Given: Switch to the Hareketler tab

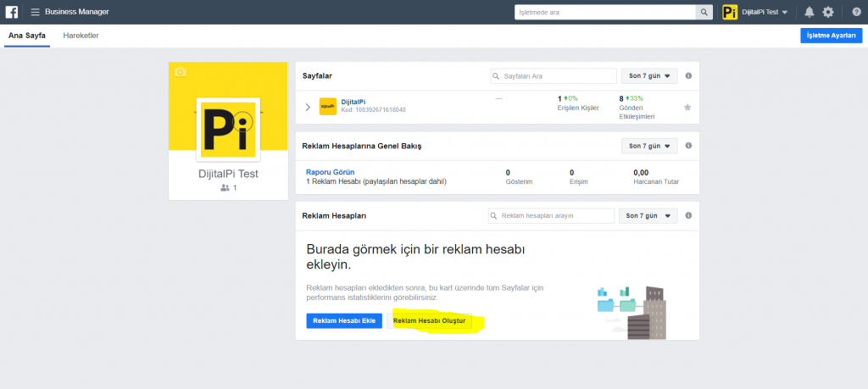Looking at the screenshot, I should [81, 36].
